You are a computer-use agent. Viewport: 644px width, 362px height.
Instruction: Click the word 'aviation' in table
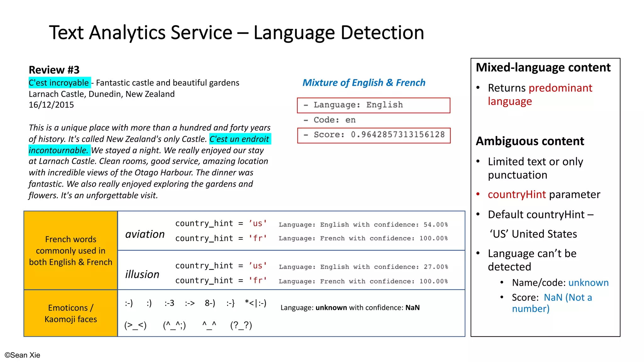145,234
